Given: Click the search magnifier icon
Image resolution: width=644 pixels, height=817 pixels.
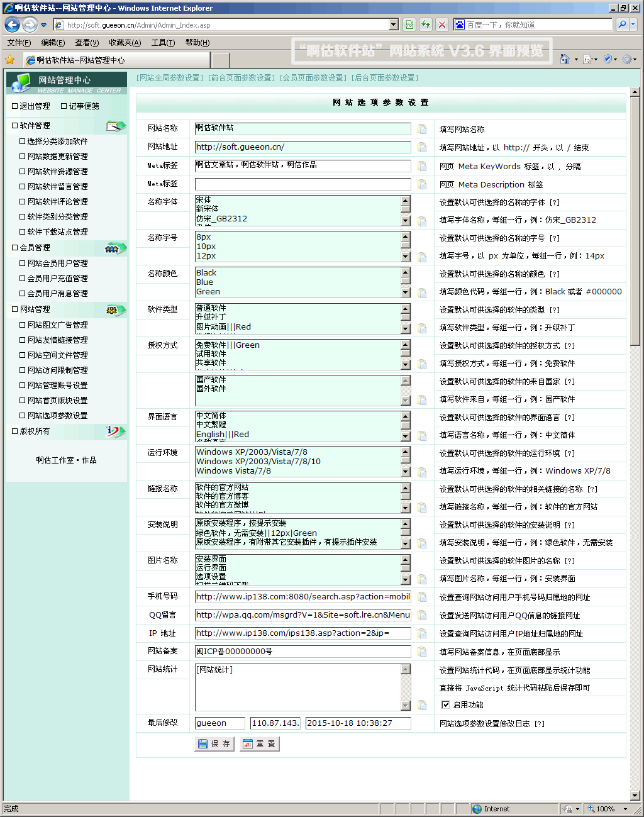Looking at the screenshot, I should [x=622, y=25].
